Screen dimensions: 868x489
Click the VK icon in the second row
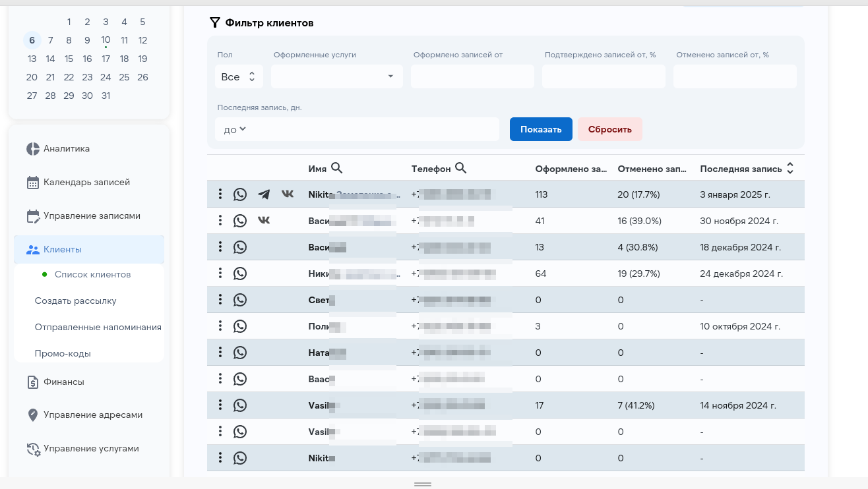pyautogui.click(x=264, y=220)
